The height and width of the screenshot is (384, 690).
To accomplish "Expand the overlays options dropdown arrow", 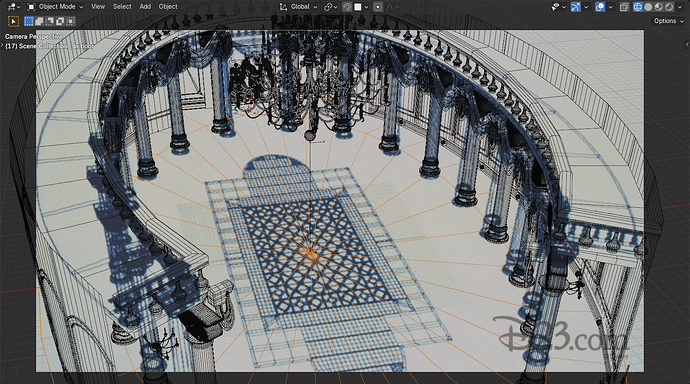I will coord(610,7).
